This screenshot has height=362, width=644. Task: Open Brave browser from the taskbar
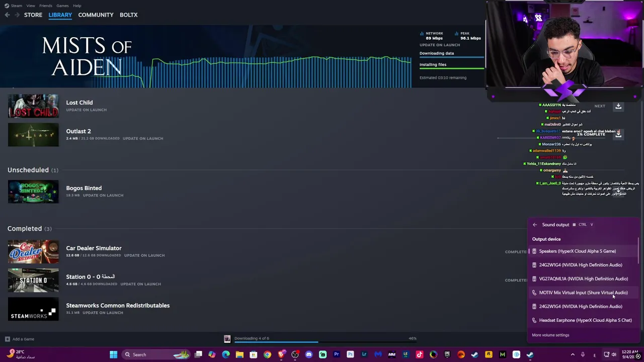pyautogui.click(x=281, y=354)
